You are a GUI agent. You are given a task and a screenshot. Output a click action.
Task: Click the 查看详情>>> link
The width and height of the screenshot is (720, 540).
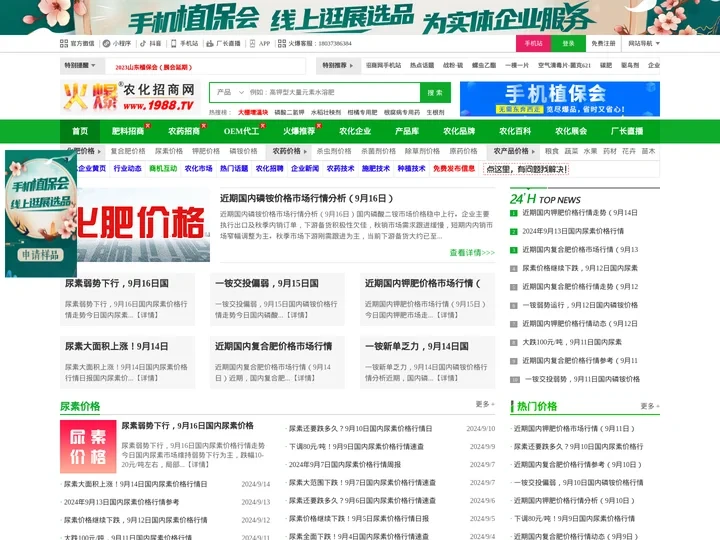(x=472, y=253)
